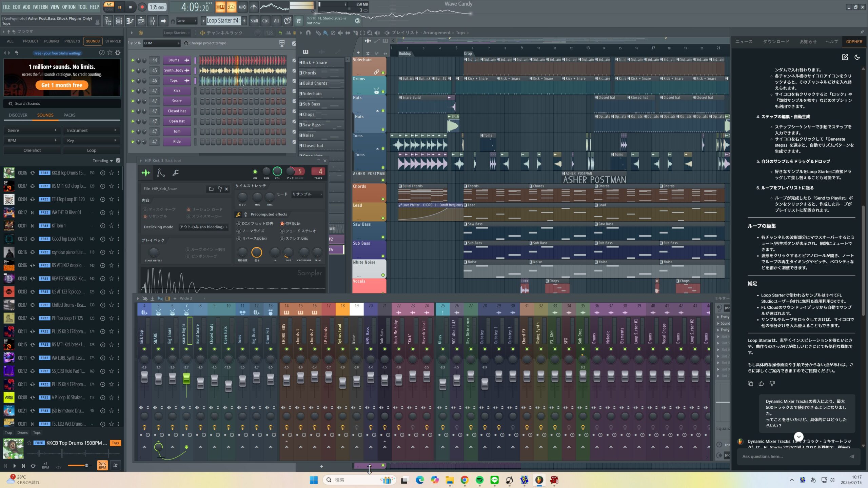Filter sounds by One-Shot

pos(32,150)
